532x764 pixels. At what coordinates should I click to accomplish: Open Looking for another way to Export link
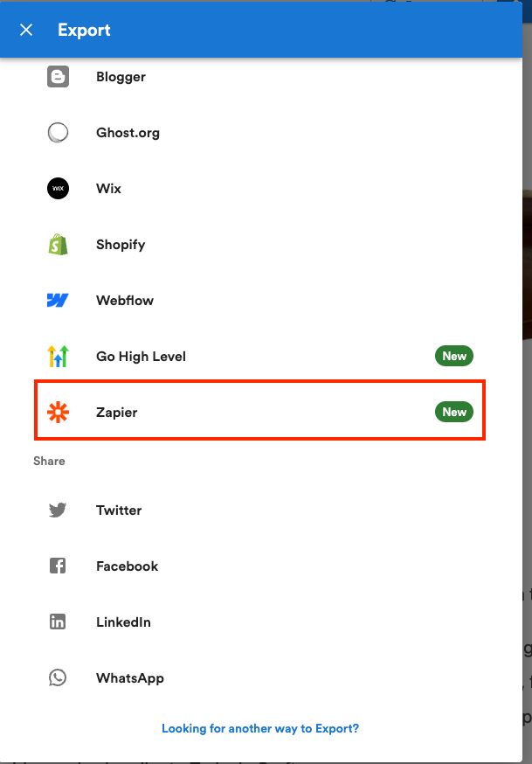(260, 728)
